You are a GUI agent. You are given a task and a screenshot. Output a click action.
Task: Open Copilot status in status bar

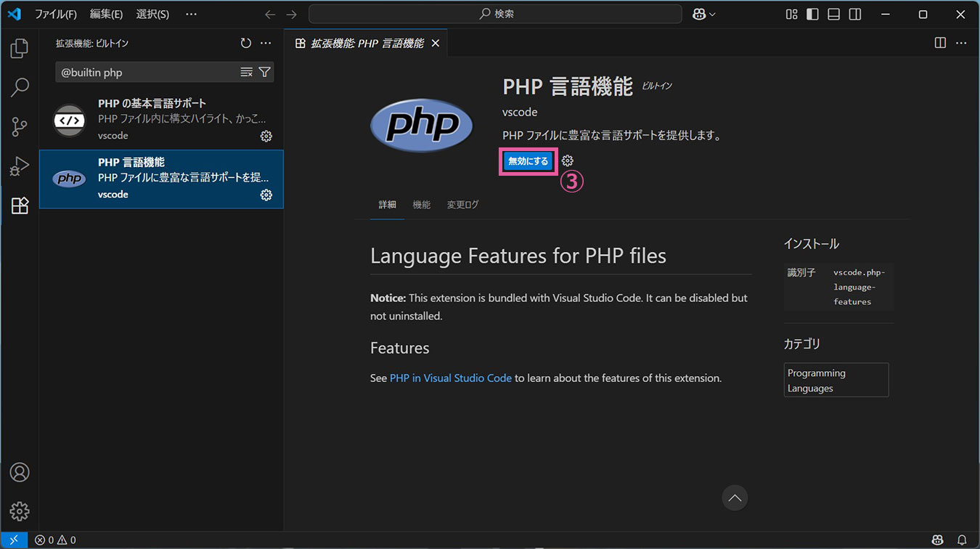coord(938,540)
